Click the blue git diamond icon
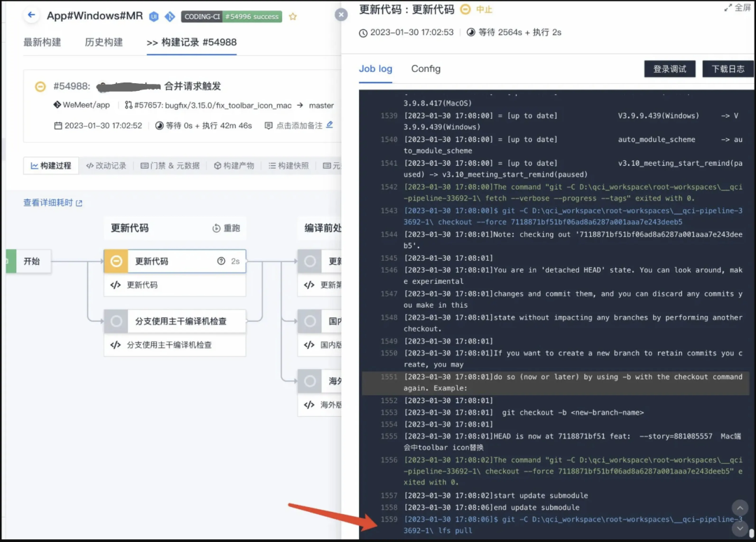The height and width of the screenshot is (542, 756). pos(169,16)
